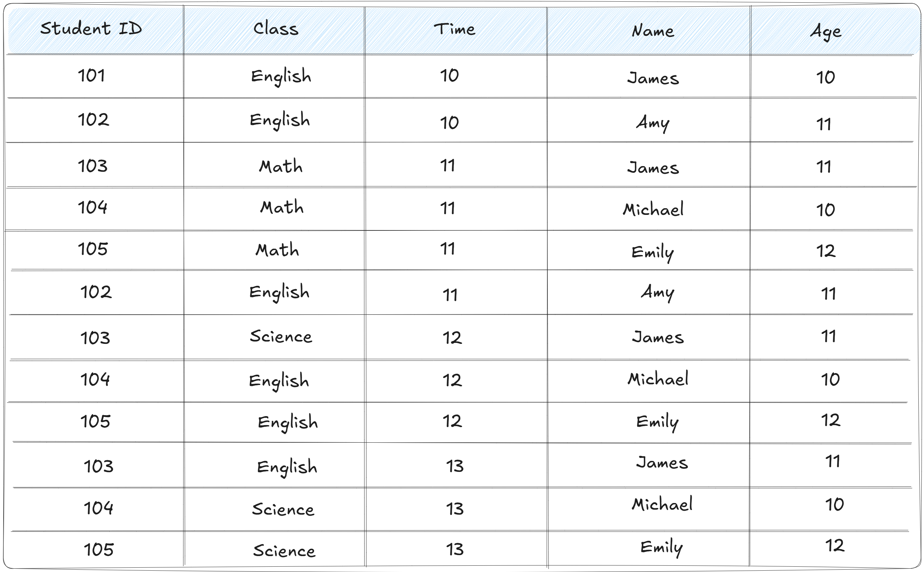Select Time 12 in the Science 103 row
The width and height of the screenshot is (924, 572).
point(452,338)
